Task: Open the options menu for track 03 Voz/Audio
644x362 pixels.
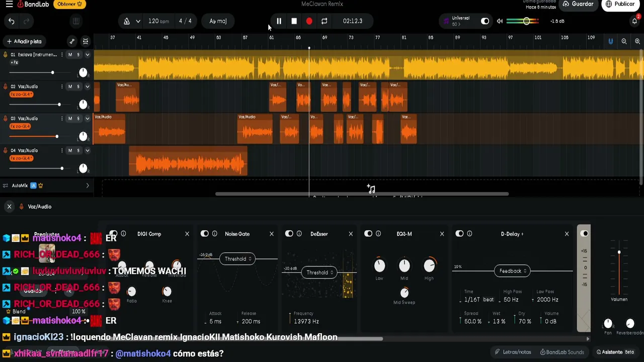Action: click(62, 119)
